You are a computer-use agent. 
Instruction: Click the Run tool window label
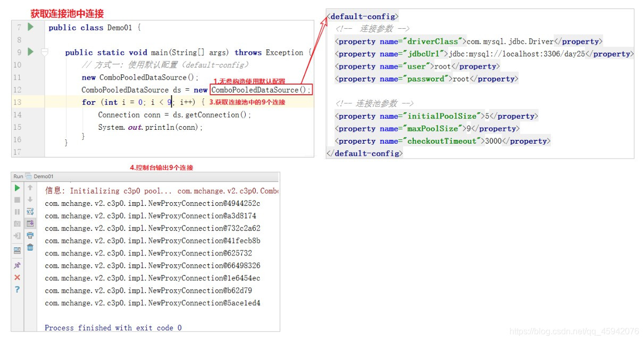(x=18, y=176)
